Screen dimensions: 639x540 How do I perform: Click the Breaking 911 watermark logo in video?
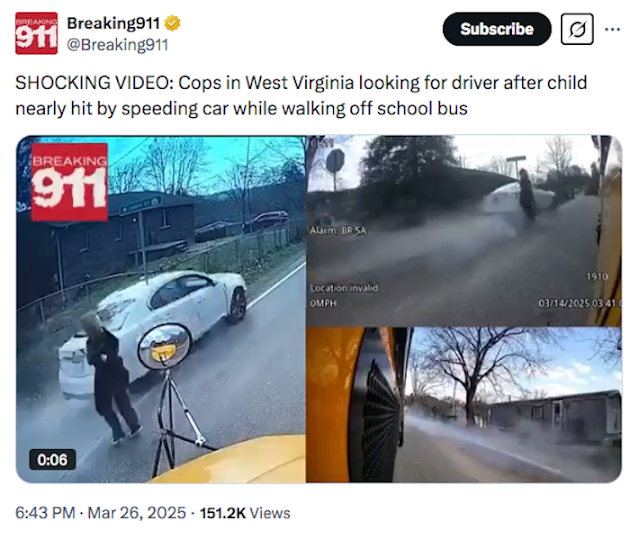[70, 182]
